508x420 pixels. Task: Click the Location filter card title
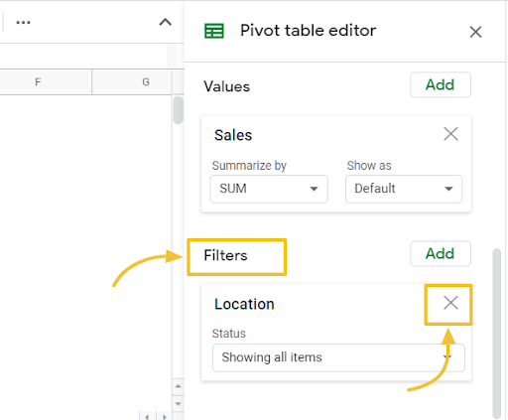point(244,304)
